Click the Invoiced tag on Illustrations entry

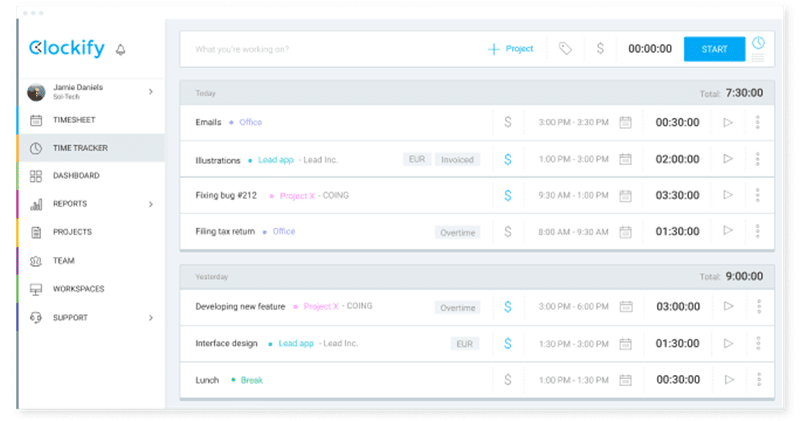(x=457, y=160)
